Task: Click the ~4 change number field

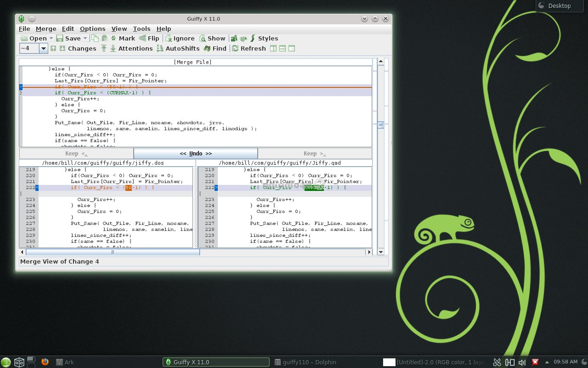Action: click(29, 48)
